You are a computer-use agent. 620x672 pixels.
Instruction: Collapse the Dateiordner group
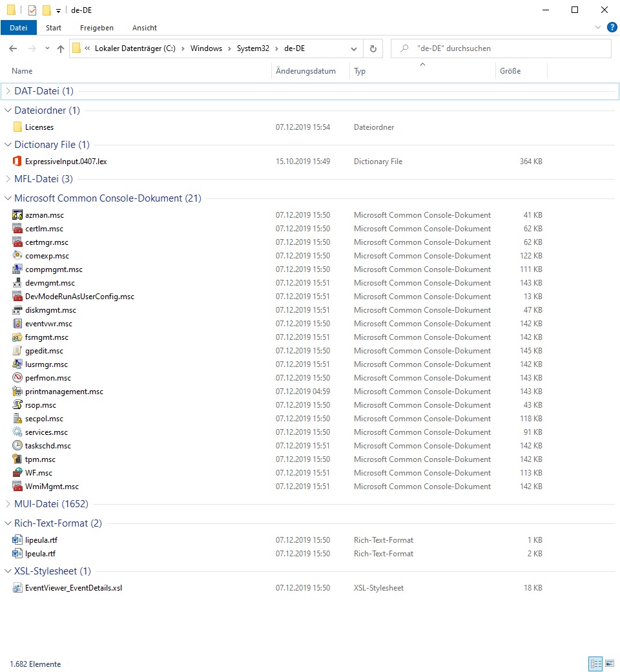(8, 110)
